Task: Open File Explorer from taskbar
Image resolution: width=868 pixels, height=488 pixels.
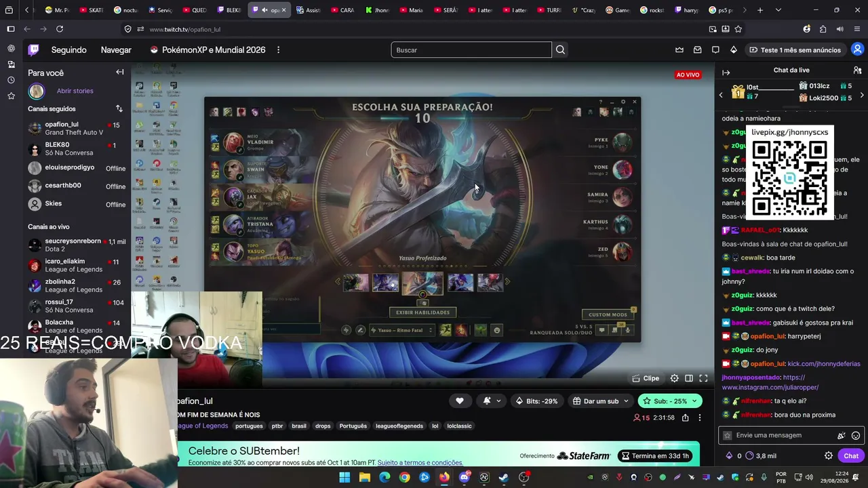Action: coord(364,477)
